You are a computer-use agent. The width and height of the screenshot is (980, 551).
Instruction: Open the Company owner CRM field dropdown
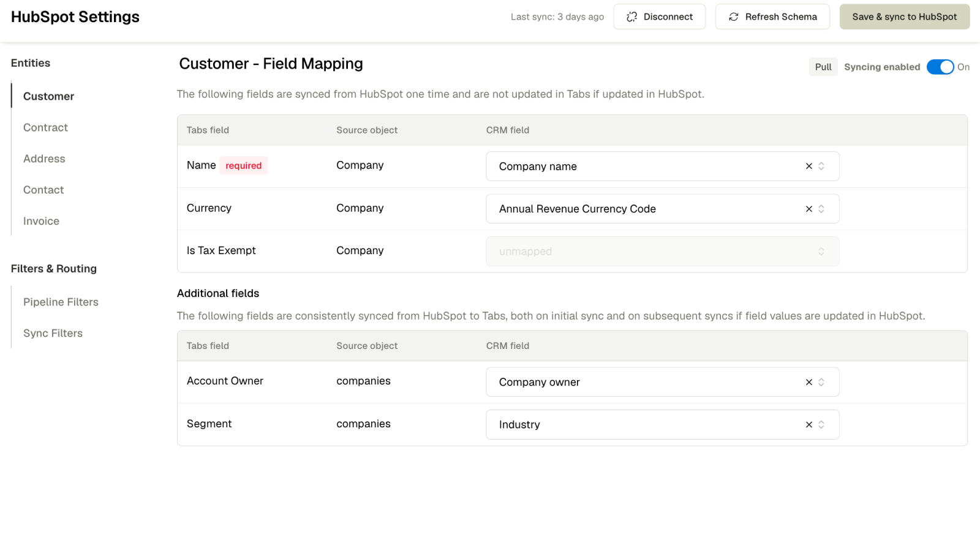point(662,382)
